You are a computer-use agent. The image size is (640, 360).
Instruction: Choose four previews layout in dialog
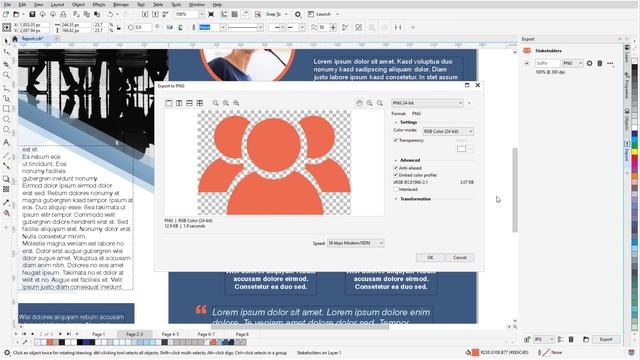pos(200,103)
